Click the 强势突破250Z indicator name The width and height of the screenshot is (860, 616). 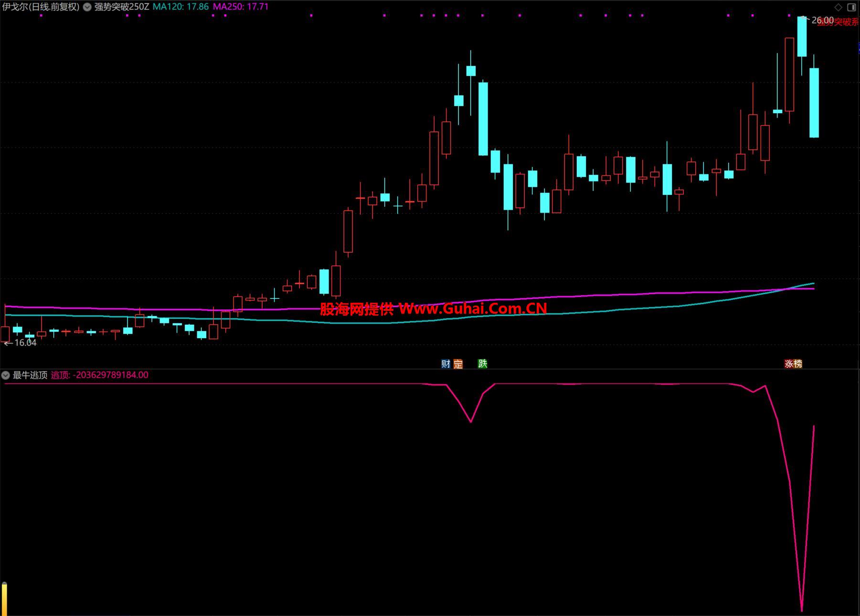coord(121,7)
